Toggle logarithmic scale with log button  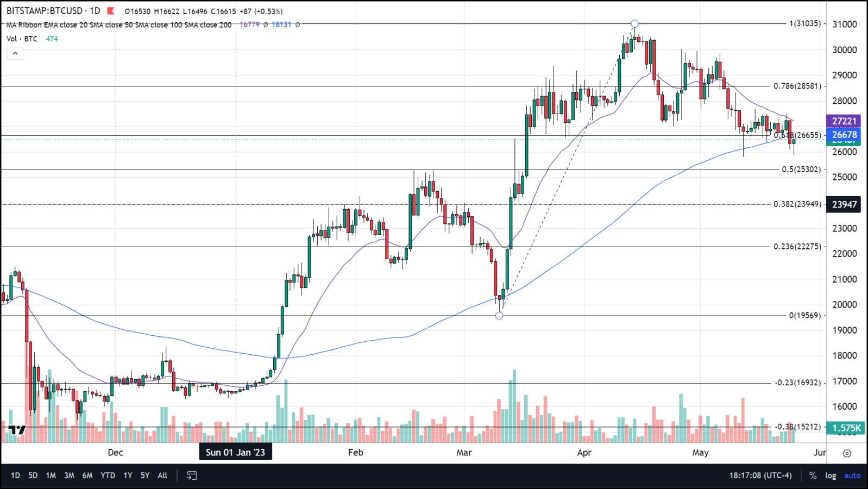[x=831, y=475]
